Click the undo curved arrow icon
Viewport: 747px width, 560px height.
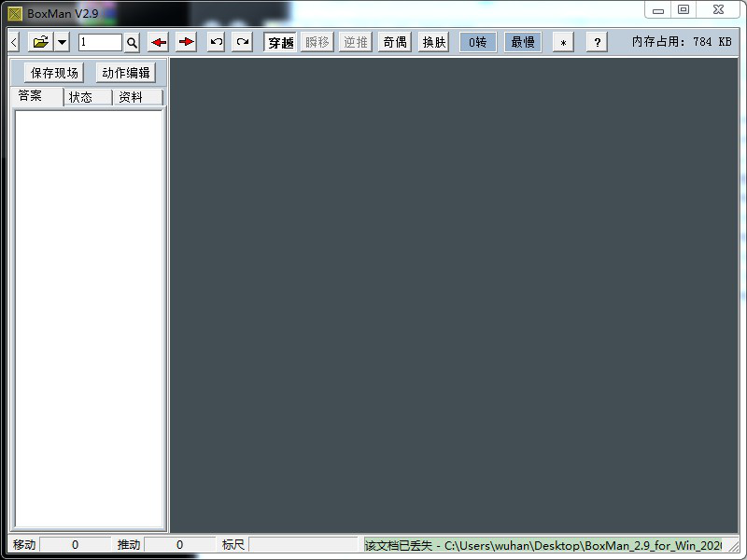(216, 42)
